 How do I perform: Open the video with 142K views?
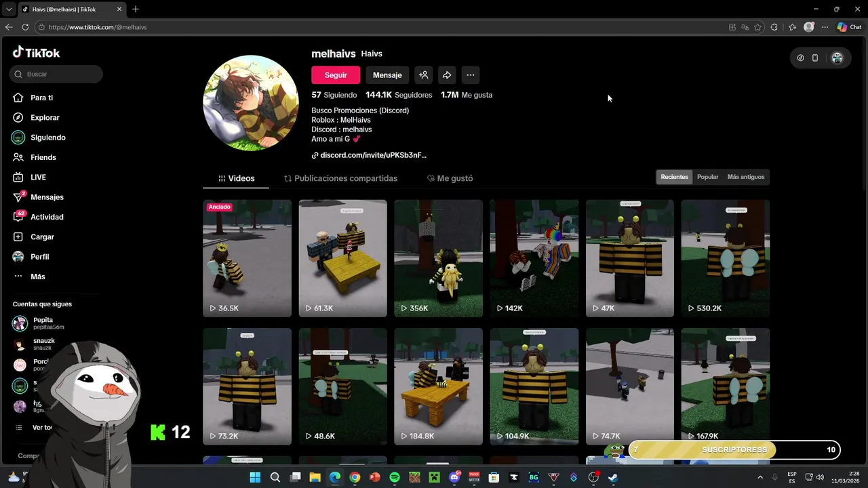[534, 258]
